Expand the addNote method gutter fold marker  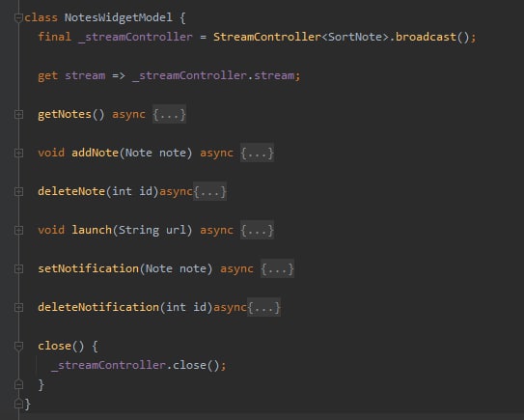click(18, 153)
